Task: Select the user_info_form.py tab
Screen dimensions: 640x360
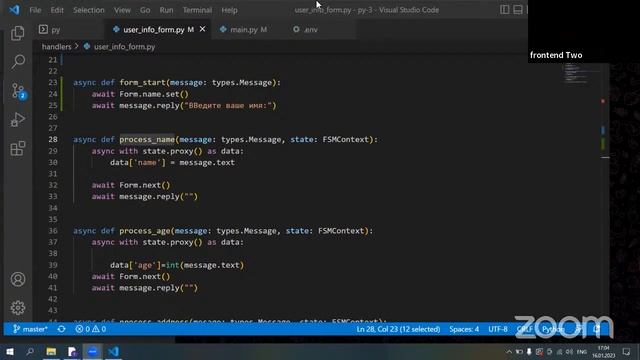Action: [153, 29]
